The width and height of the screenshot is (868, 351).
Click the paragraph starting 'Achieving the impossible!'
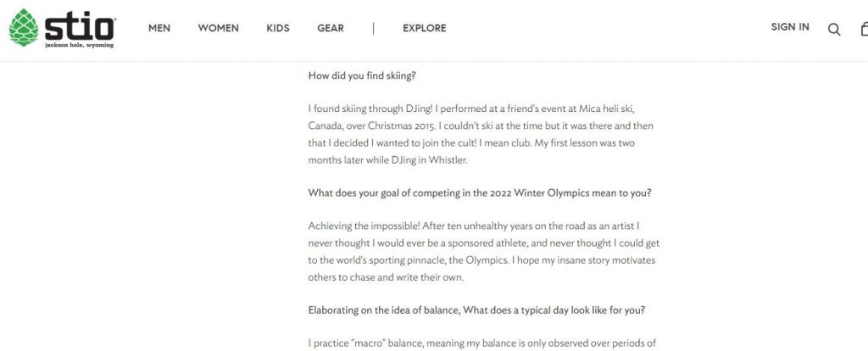pyautogui.click(x=484, y=251)
